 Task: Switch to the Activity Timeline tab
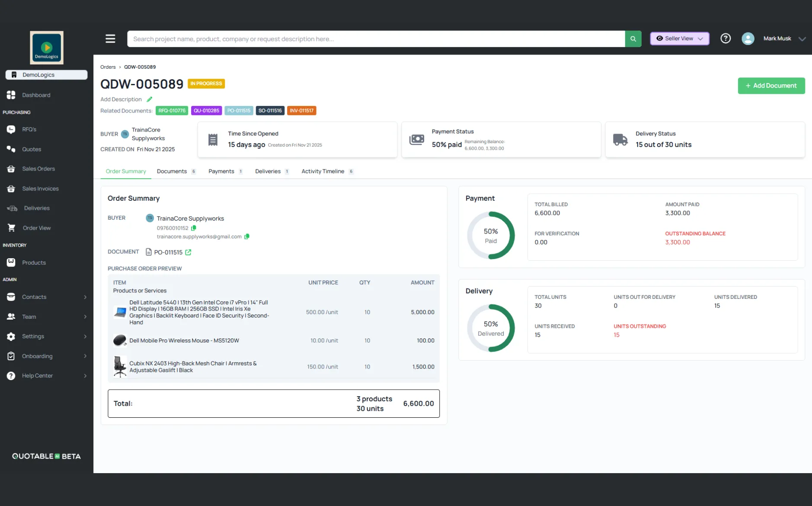click(x=323, y=171)
